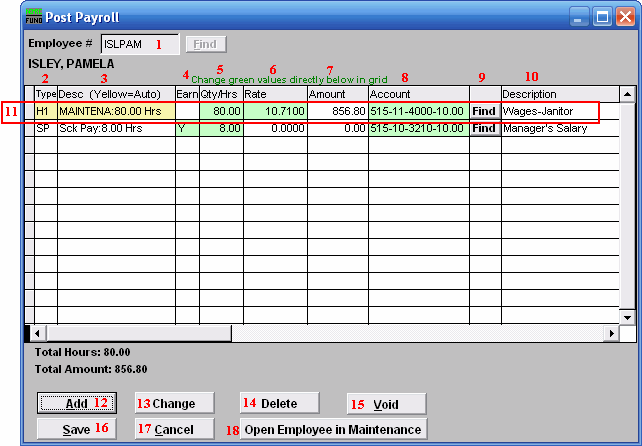Click account cell 515-11-4000-10.00
Viewport: 642px width, 446px height.
tap(418, 111)
